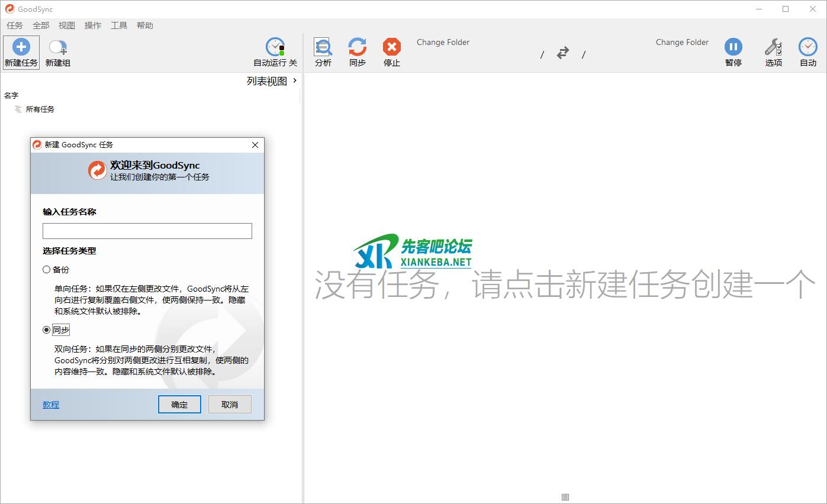Click the 确定 button in dialog

coord(179,405)
